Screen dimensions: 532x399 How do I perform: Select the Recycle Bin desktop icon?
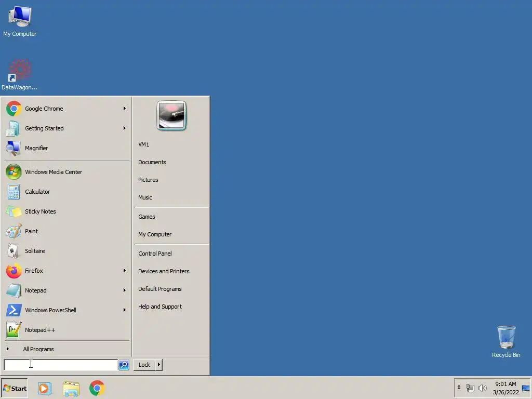[506, 342]
